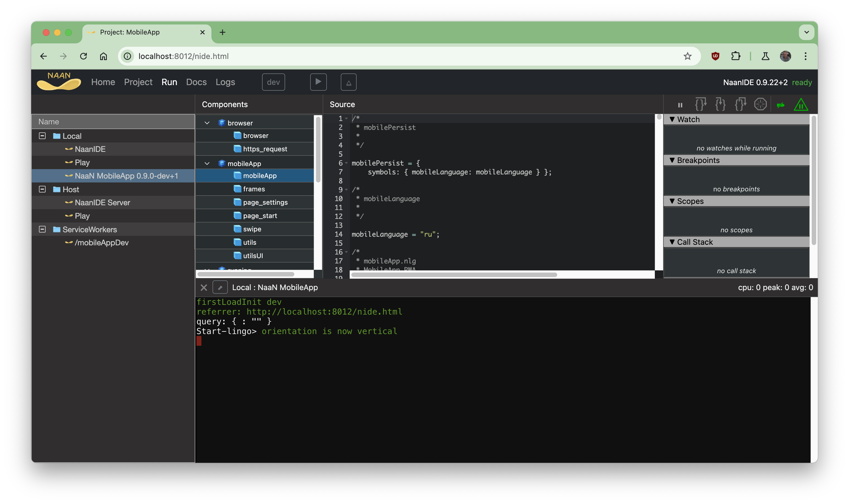The image size is (849, 504).
Task: Collapse the browser component tree
Action: click(x=207, y=123)
